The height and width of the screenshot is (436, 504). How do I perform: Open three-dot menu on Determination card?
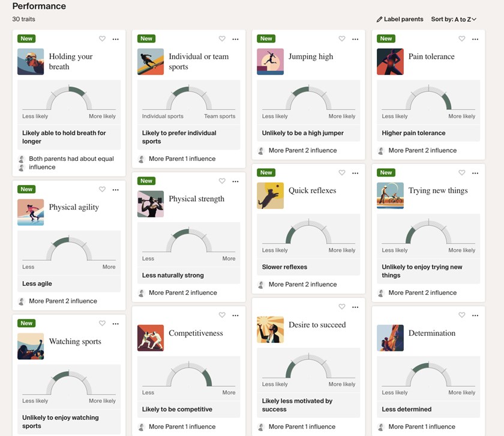pos(475,315)
